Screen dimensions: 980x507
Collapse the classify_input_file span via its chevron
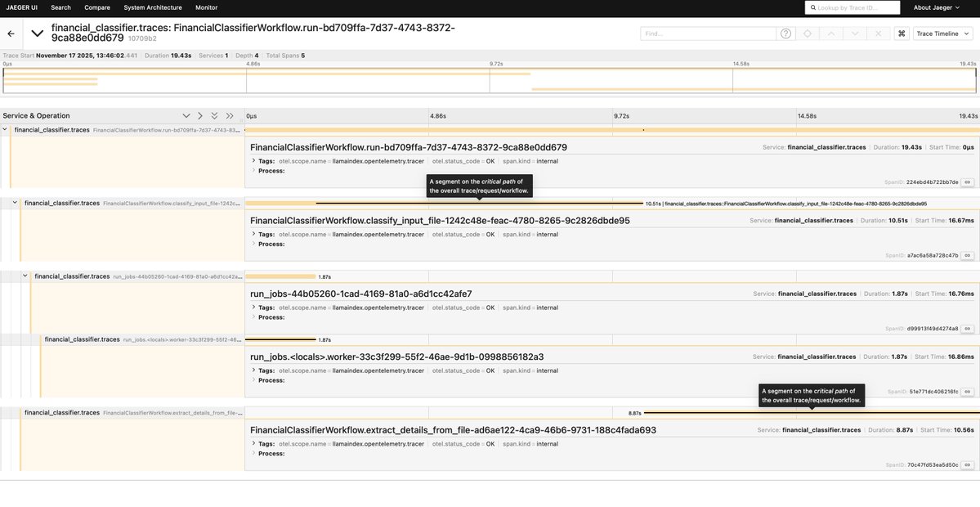click(x=13, y=202)
